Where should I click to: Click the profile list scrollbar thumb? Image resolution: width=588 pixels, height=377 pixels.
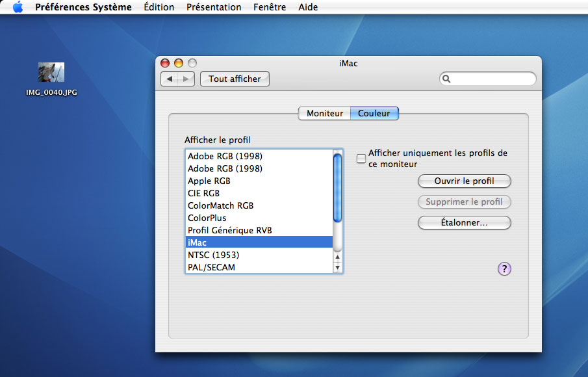[337, 188]
